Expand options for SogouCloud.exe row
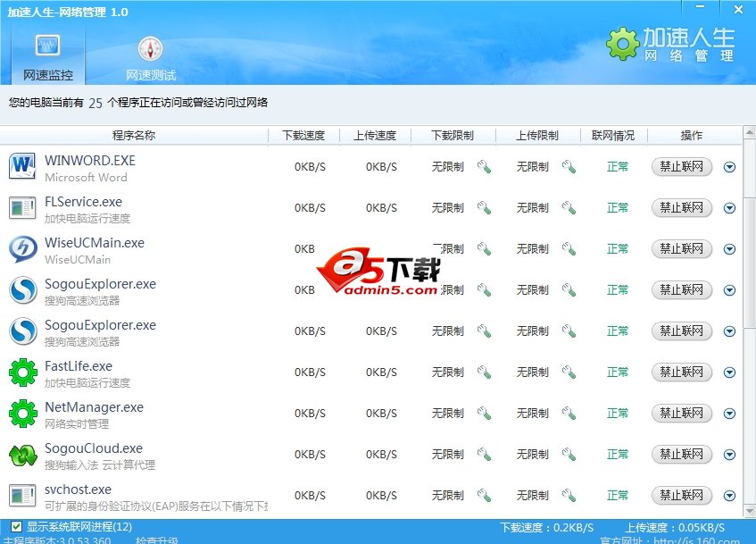The image size is (756, 544). [x=729, y=454]
